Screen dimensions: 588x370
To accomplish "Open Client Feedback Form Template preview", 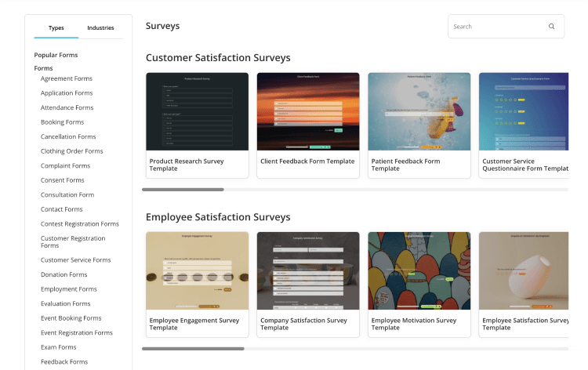I will (x=308, y=111).
